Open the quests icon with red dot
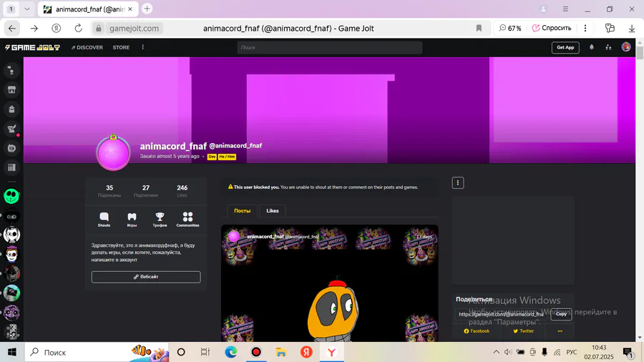 pyautogui.click(x=11, y=129)
